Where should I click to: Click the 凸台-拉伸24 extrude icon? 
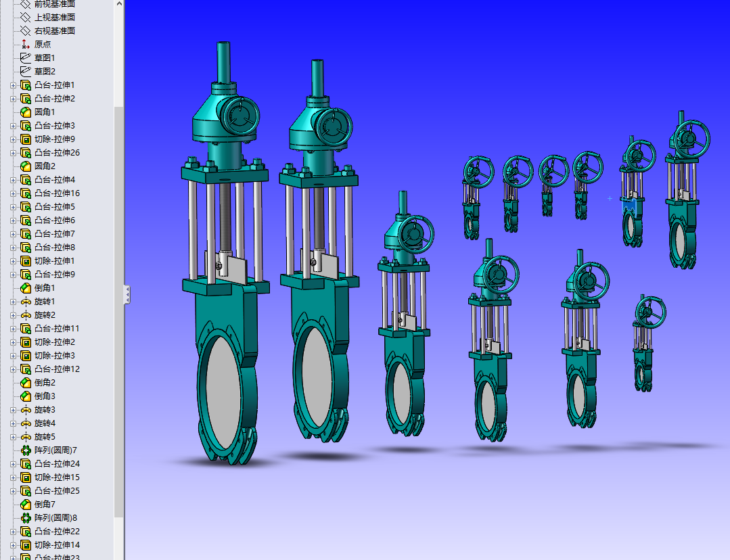(x=26, y=464)
